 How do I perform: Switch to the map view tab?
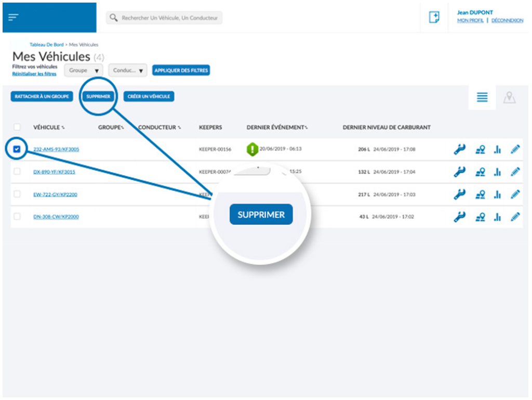click(509, 97)
